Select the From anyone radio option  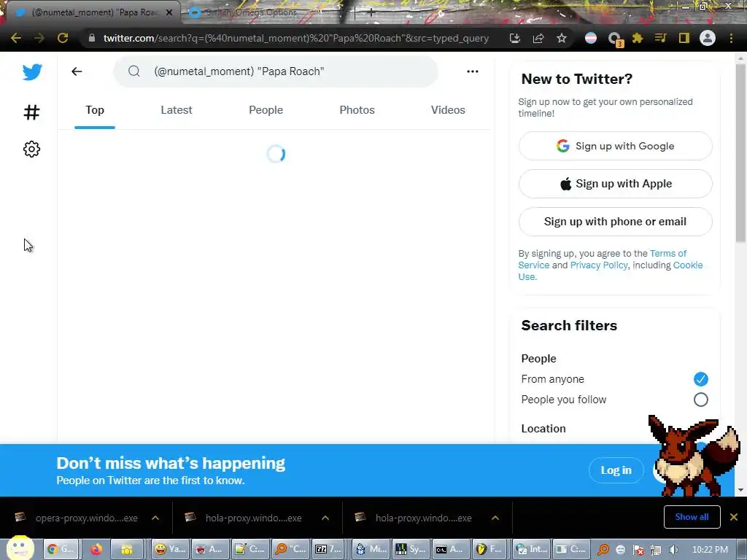(x=700, y=379)
